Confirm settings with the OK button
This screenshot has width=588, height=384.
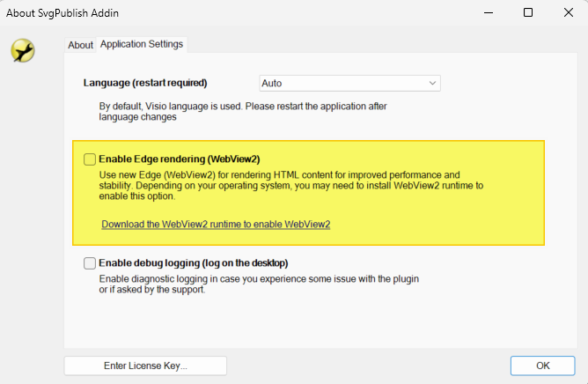542,366
